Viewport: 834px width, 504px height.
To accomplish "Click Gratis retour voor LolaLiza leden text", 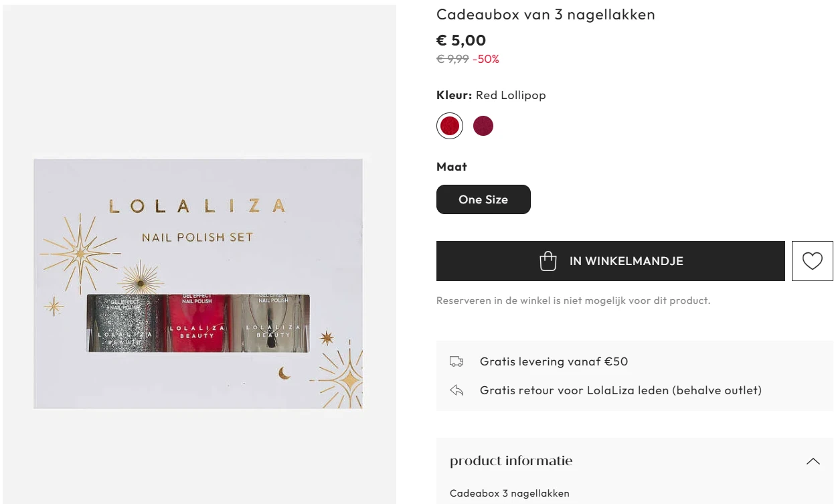I will tap(620, 390).
